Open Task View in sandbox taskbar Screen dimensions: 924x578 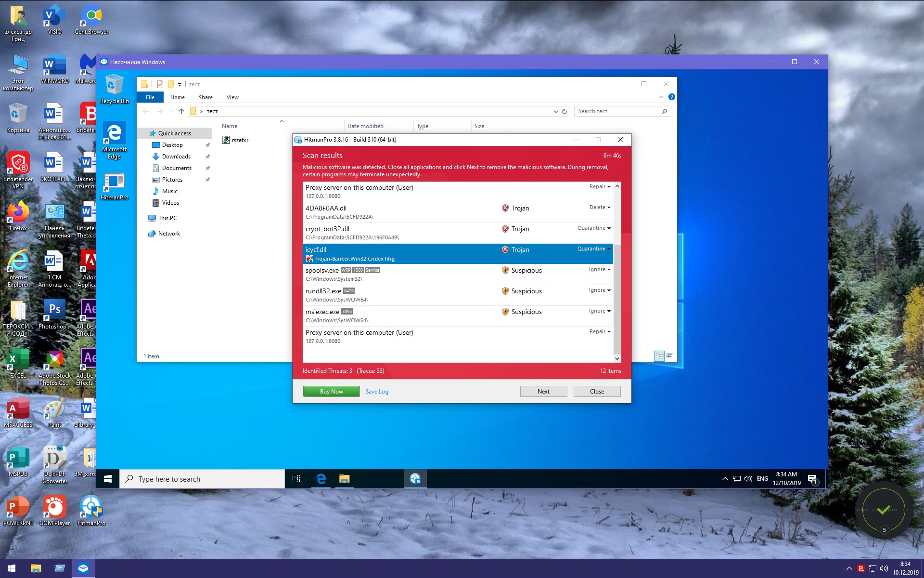coord(296,479)
